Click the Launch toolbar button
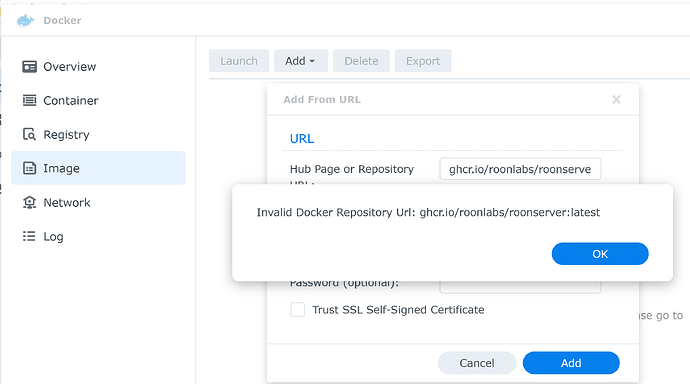Screen dimensions: 690x384 [239, 61]
